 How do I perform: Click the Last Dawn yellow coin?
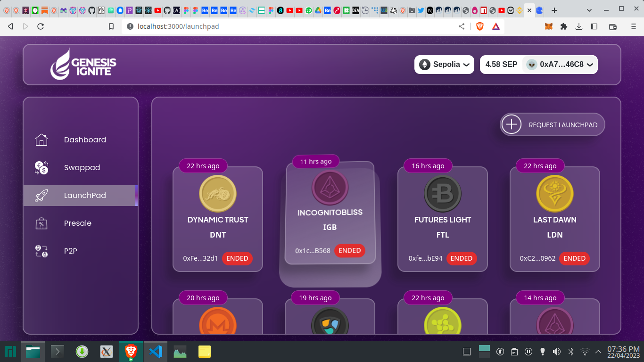click(x=555, y=194)
